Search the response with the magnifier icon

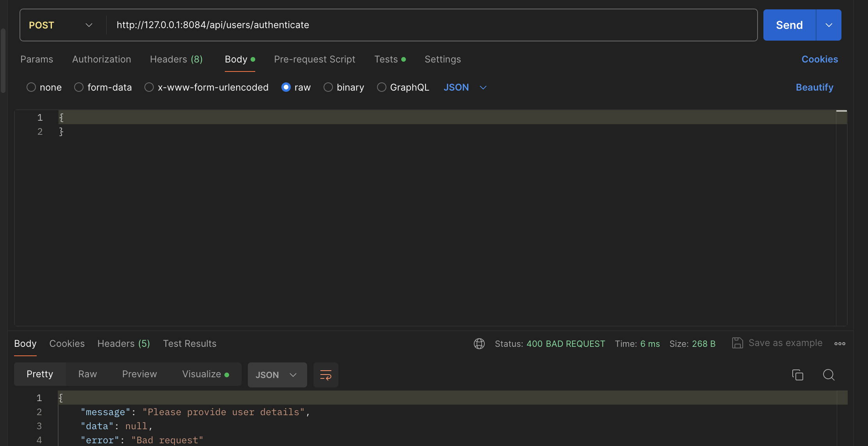pyautogui.click(x=829, y=375)
